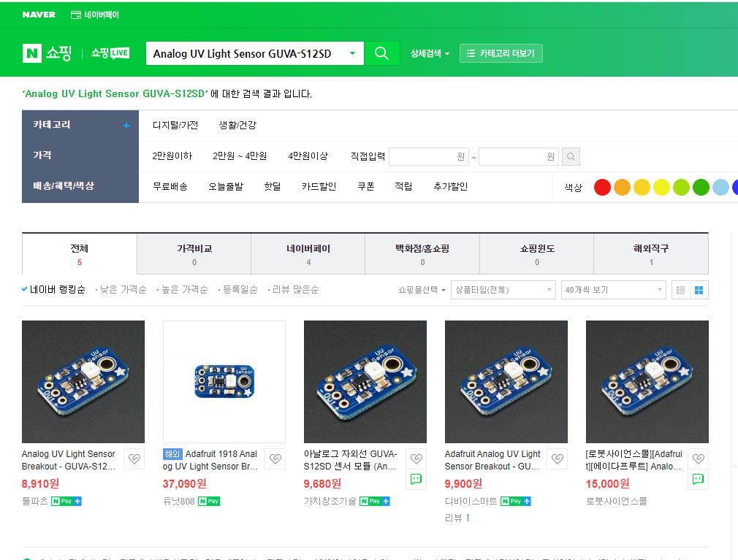
Task: Switch to 네이버페이 tab
Action: (308, 254)
